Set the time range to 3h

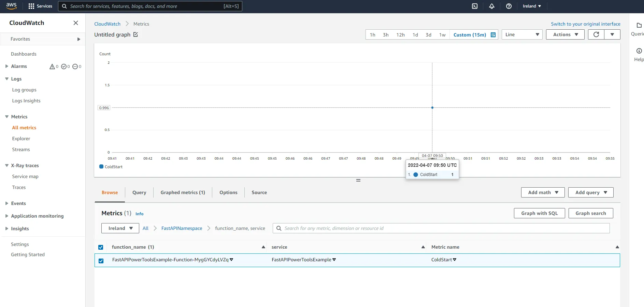tap(385, 34)
